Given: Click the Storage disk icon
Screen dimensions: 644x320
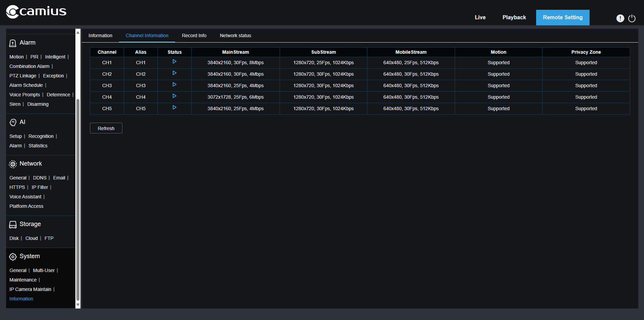Looking at the screenshot, I should pos(13,225).
